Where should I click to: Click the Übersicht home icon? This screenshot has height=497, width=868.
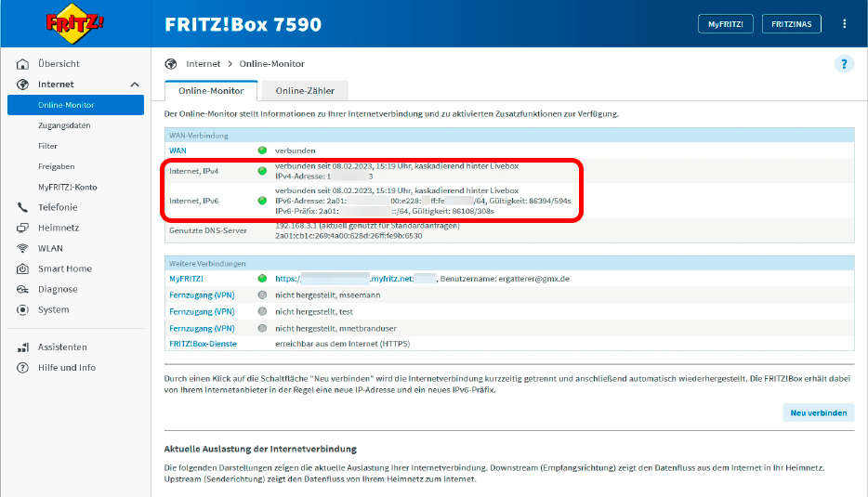(x=23, y=64)
